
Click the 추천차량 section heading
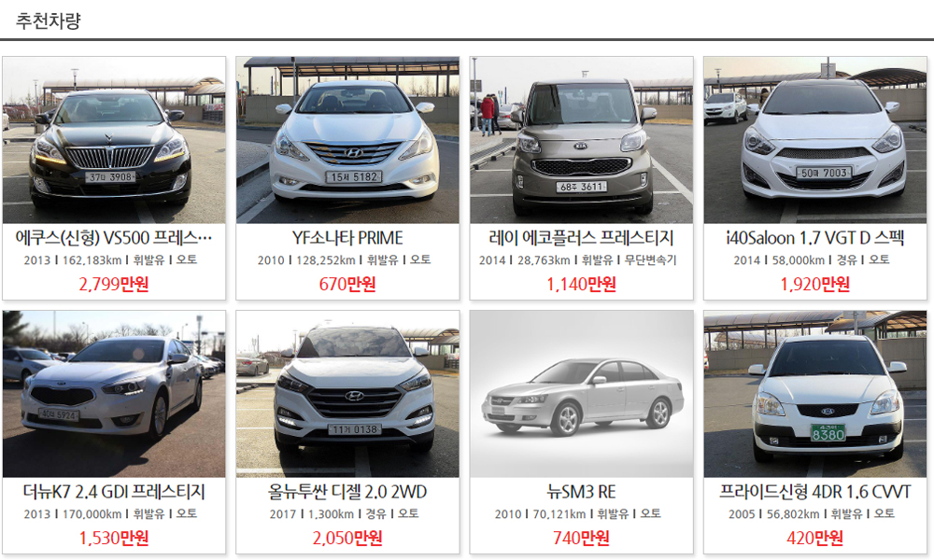[x=49, y=21]
